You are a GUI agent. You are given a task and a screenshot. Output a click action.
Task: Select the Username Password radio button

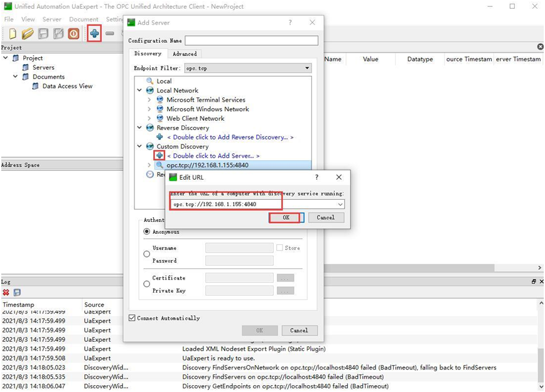[x=147, y=254]
